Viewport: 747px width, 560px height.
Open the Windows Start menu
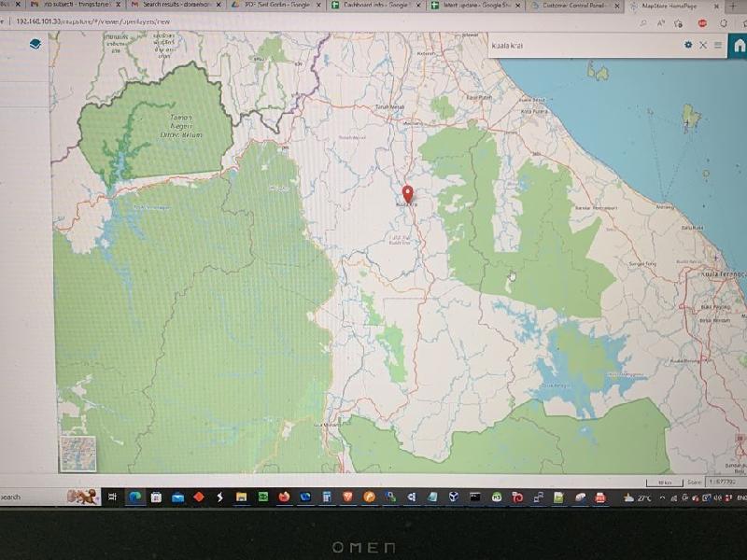(x=112, y=496)
